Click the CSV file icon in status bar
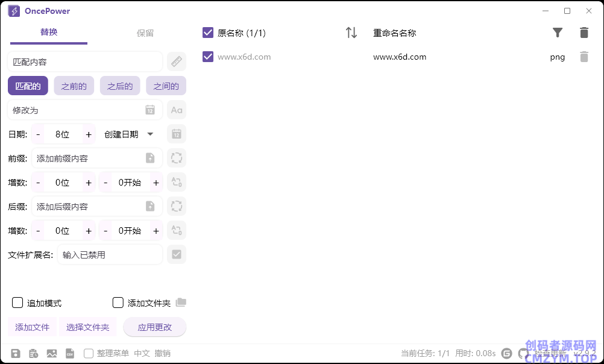604x364 pixels. pyautogui.click(x=70, y=354)
